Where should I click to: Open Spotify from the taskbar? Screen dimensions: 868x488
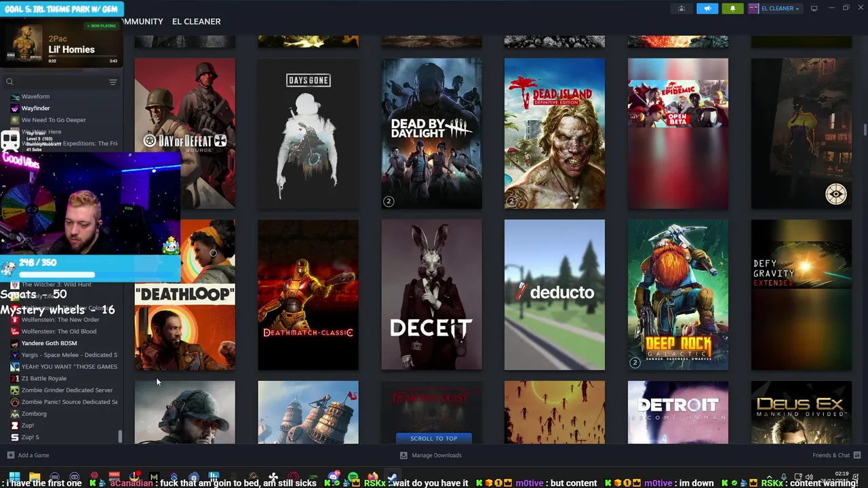point(353,477)
